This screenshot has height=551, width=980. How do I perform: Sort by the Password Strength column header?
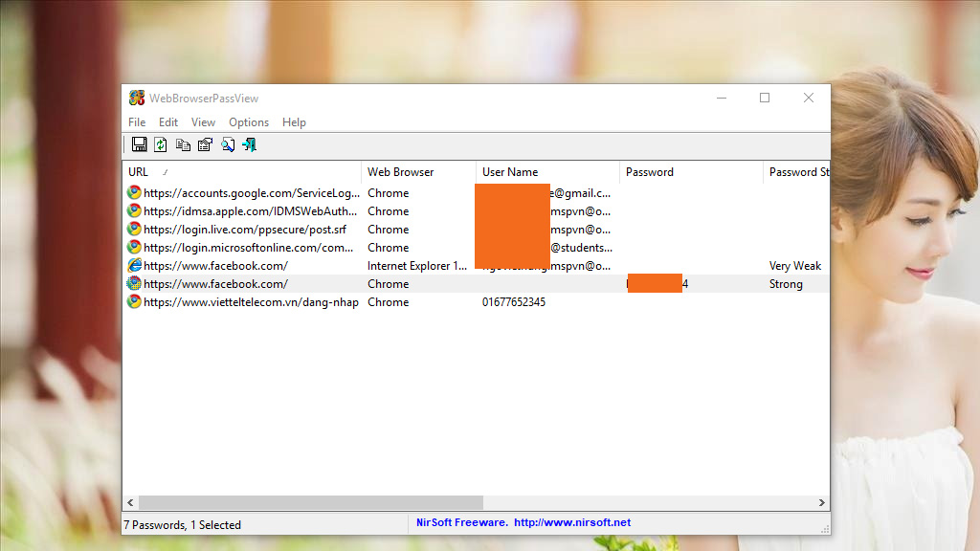tap(797, 172)
